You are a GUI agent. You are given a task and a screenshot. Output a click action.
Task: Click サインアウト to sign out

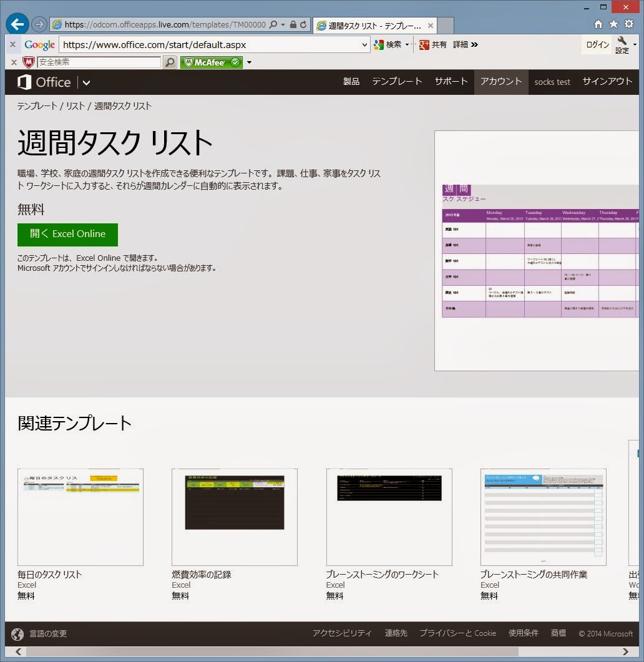click(x=607, y=82)
